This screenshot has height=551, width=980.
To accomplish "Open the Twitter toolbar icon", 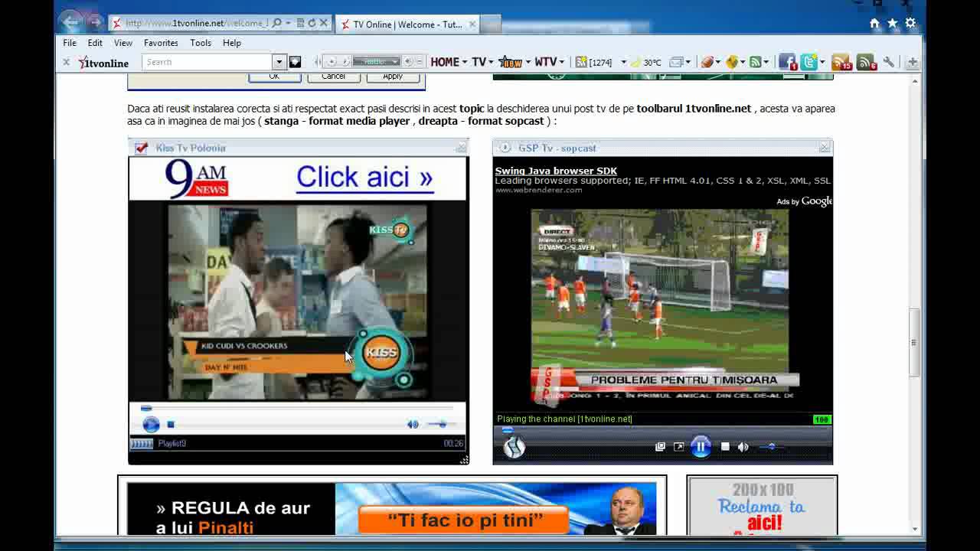I will pyautogui.click(x=810, y=63).
